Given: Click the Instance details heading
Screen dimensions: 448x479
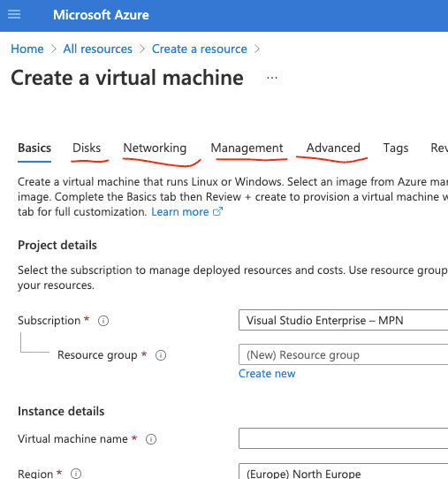Looking at the screenshot, I should pos(61,412).
